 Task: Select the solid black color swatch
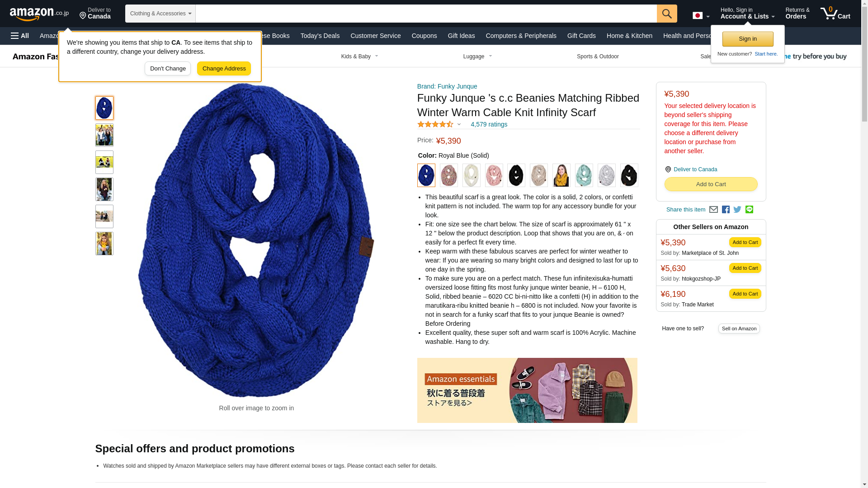click(516, 175)
